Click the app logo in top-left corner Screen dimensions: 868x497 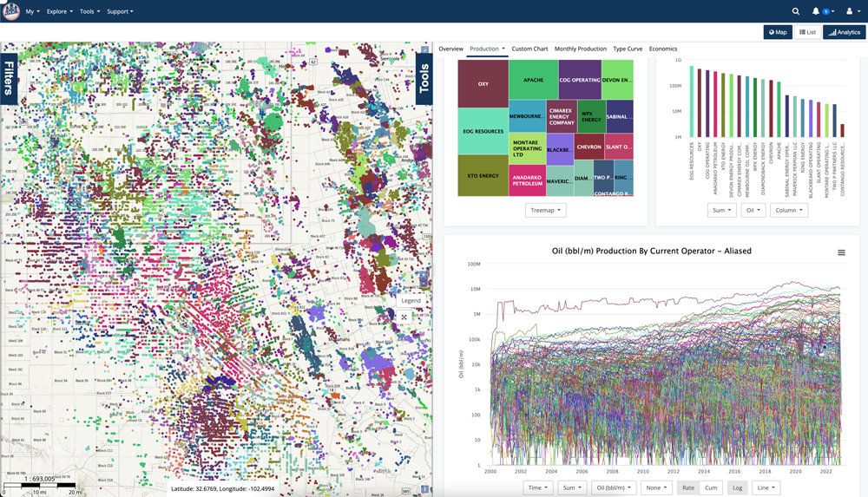coord(11,11)
